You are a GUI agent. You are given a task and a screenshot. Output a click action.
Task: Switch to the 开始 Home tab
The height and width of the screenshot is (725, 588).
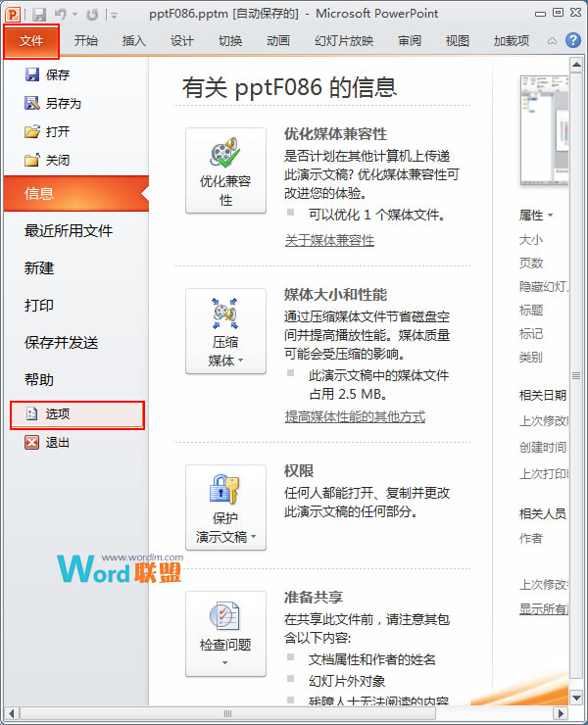point(86,41)
